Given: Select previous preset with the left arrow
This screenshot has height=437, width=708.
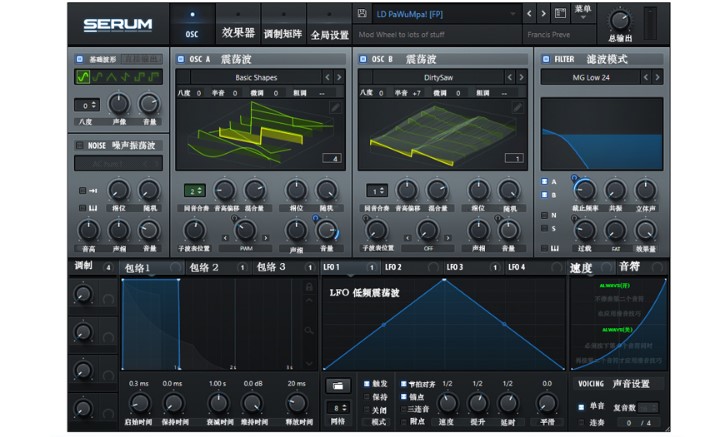Looking at the screenshot, I should tap(529, 14).
